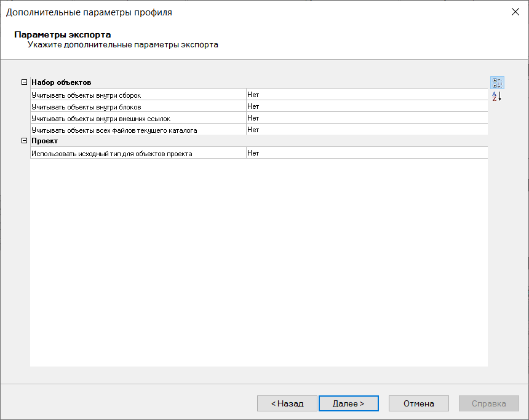Collapse the Набор объектов group
The image size is (529, 420).
[x=24, y=82]
